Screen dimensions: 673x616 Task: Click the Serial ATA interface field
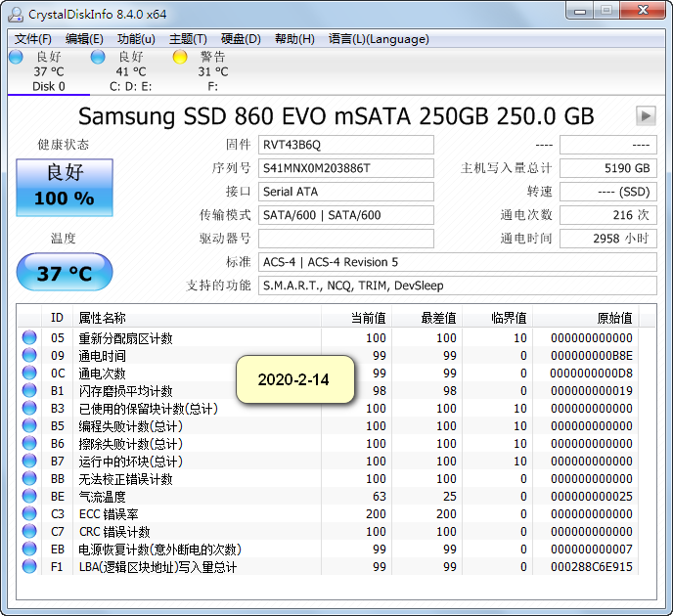(x=346, y=192)
